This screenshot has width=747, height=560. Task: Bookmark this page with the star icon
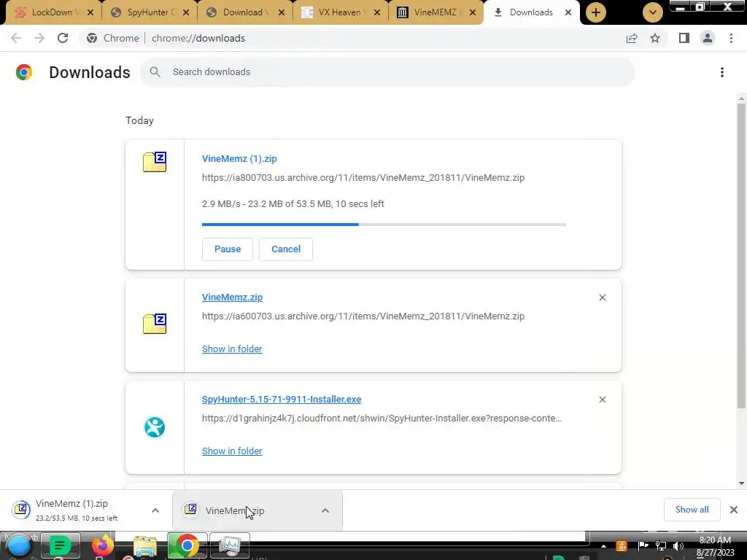[x=655, y=38]
